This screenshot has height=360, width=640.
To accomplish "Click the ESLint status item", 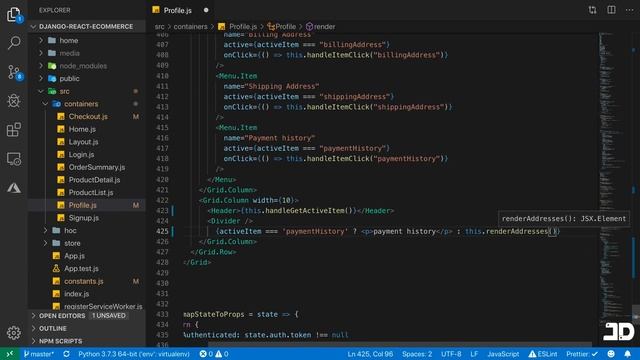I will tap(543, 354).
